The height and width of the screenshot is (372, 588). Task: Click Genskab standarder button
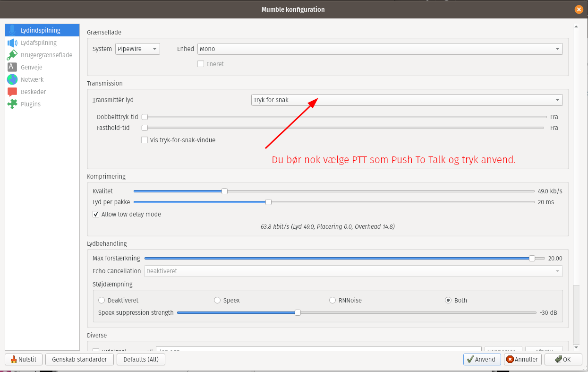point(79,359)
